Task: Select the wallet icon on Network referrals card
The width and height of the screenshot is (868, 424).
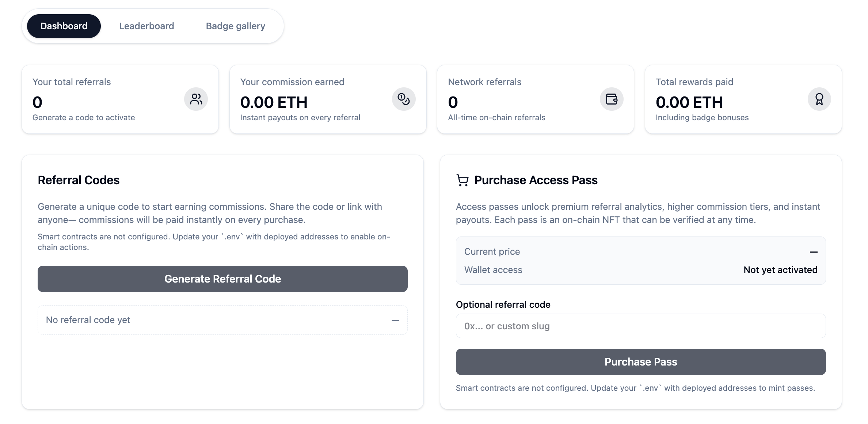Action: coord(611,99)
